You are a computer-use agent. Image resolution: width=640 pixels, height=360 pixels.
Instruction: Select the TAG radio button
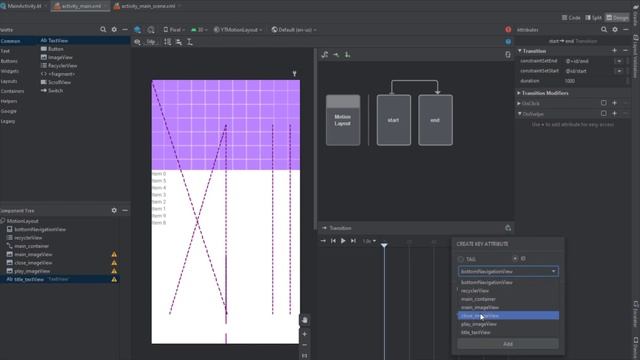[461, 259]
